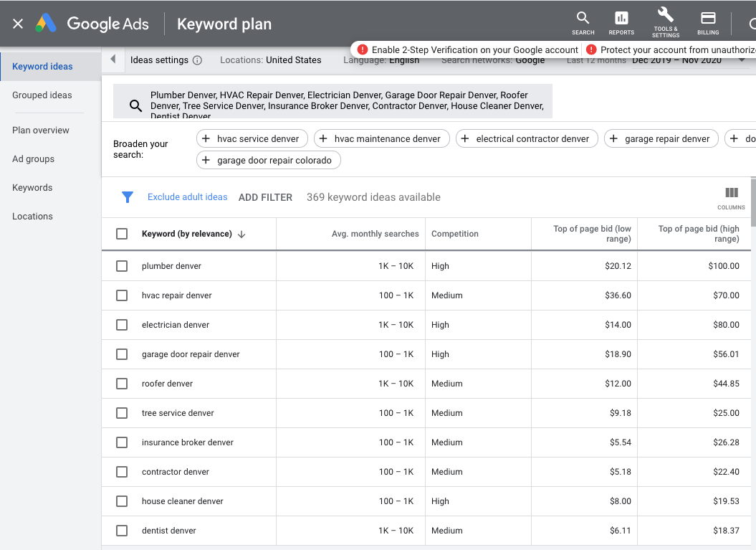Click the vertical table scrollbar
This screenshot has width=756, height=550.
[753, 203]
